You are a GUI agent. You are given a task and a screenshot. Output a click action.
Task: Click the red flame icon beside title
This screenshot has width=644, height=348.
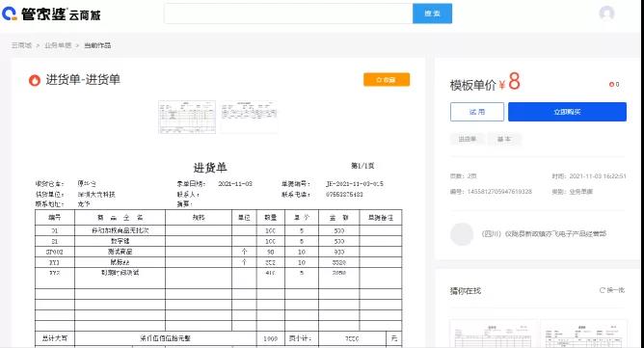coord(35,80)
